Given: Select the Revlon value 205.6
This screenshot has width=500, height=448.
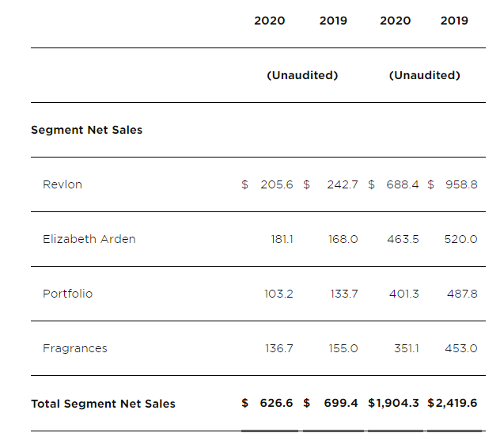Looking at the screenshot, I should [x=277, y=184].
